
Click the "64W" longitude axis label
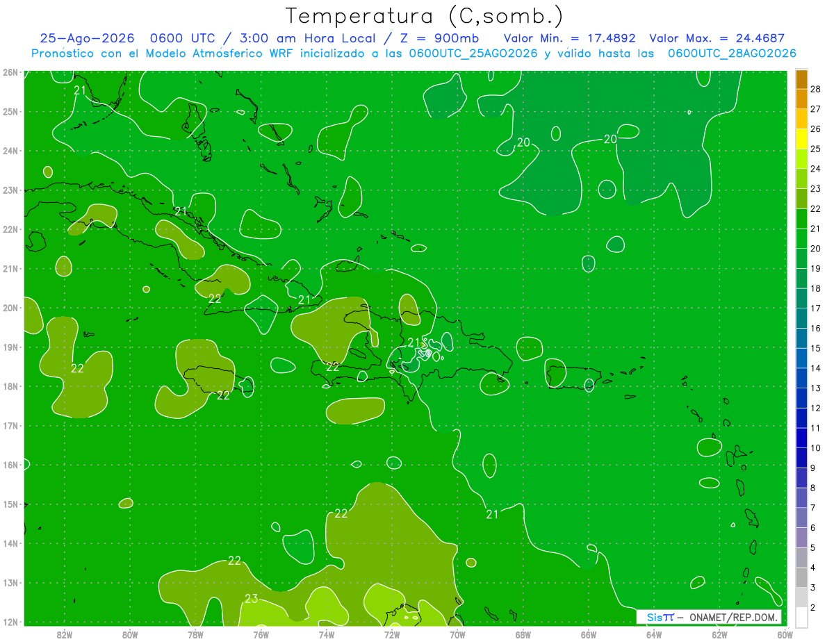(x=654, y=634)
